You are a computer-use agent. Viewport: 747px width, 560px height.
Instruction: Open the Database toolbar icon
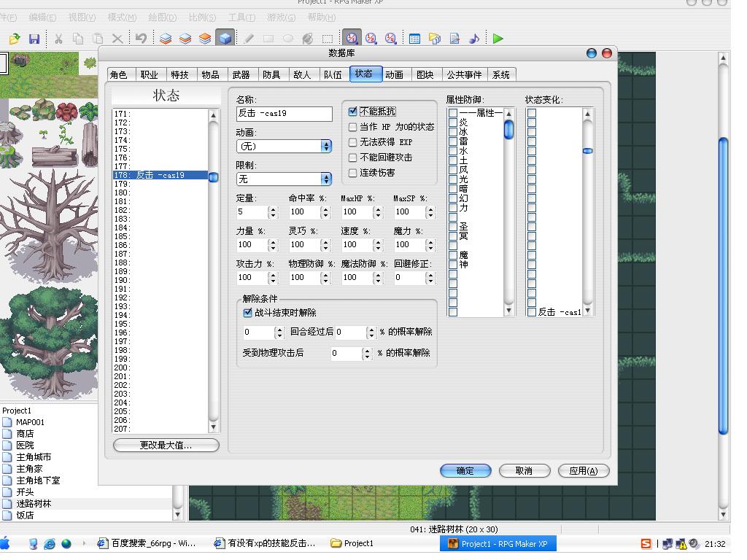pyautogui.click(x=414, y=39)
